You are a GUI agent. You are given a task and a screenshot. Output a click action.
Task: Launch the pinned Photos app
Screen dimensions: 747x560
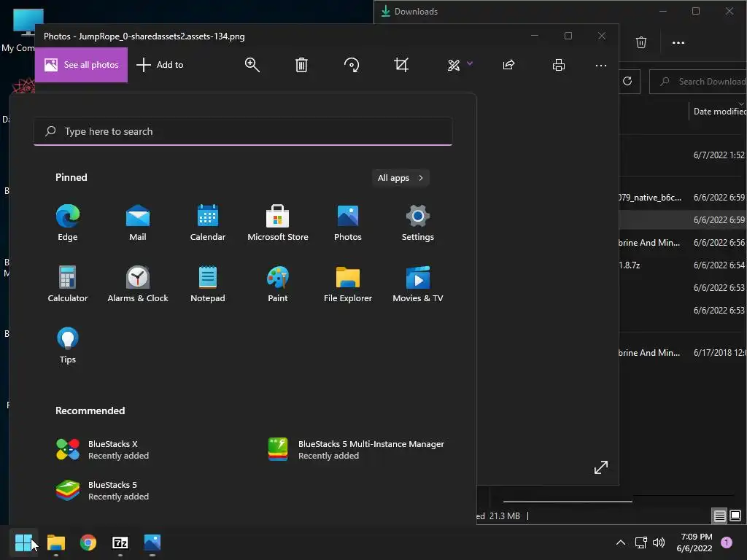point(348,223)
